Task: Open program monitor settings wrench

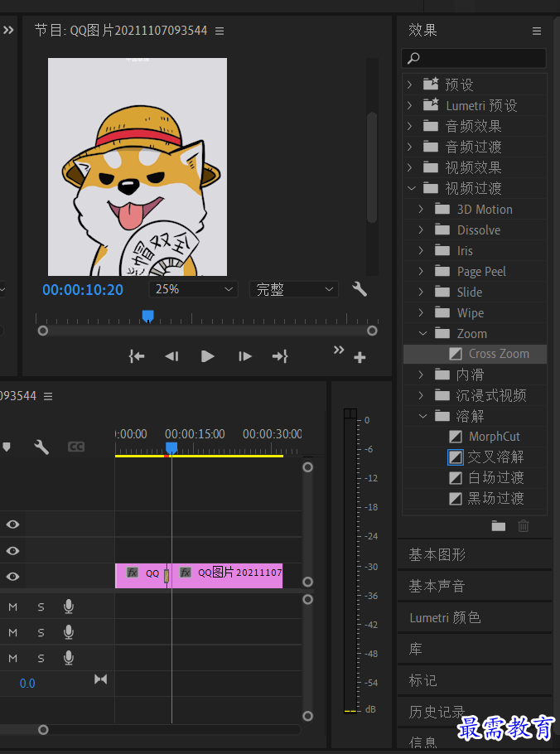Action: coord(360,289)
